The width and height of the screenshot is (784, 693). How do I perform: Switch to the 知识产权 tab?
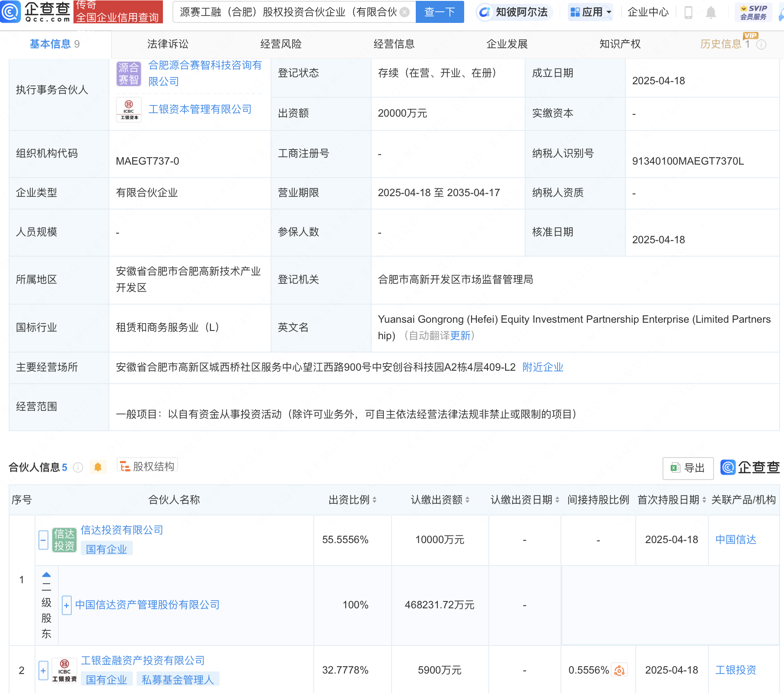[x=620, y=44]
